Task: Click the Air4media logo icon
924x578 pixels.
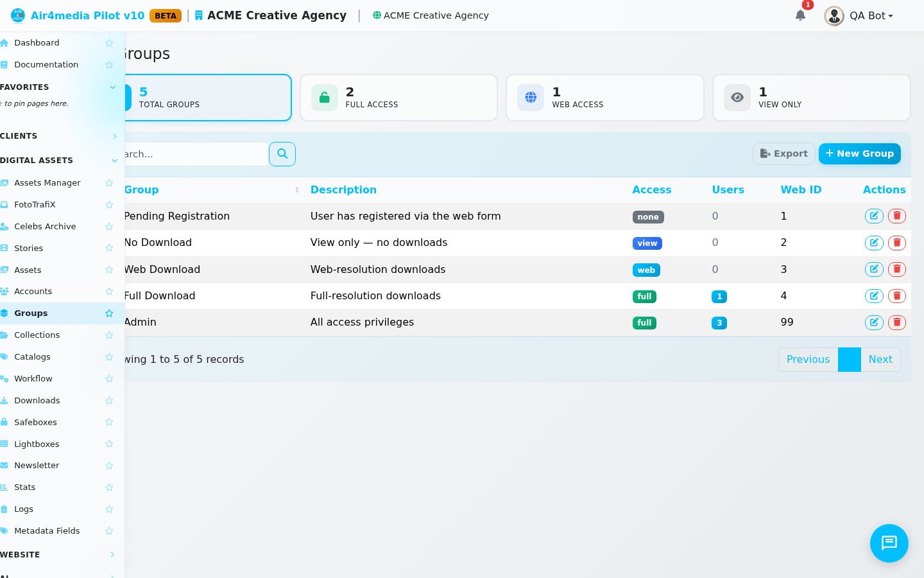Action: pos(18,15)
